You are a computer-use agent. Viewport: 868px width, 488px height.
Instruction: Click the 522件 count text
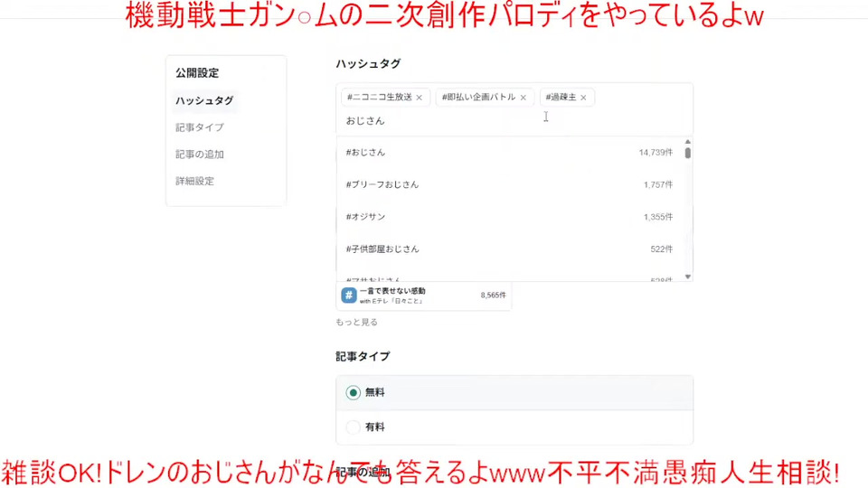point(662,249)
